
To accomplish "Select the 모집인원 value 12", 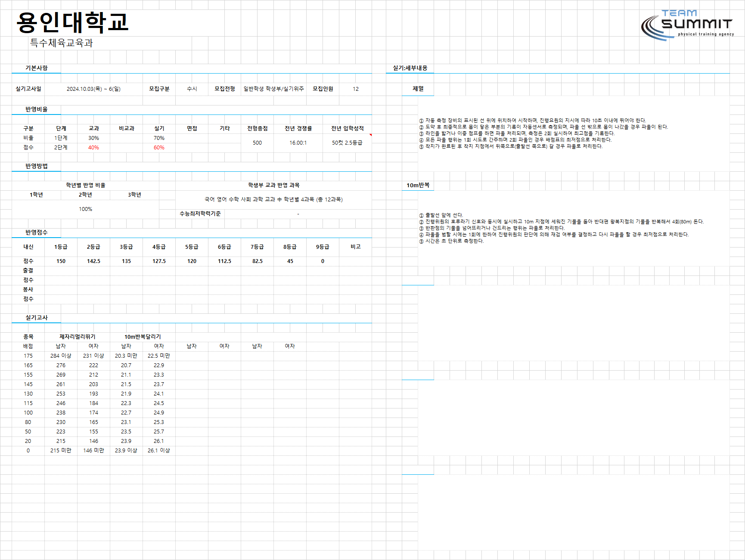I will coord(356,89).
